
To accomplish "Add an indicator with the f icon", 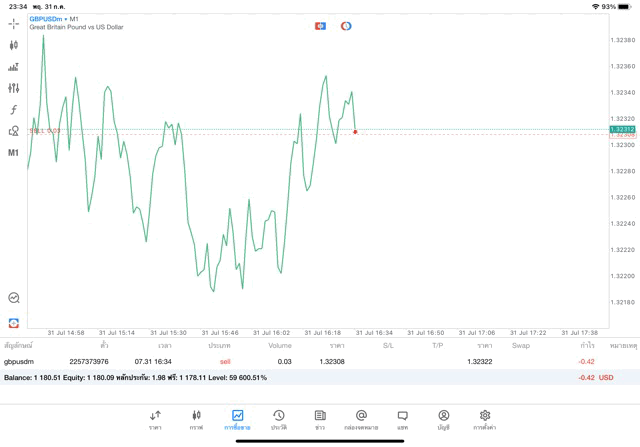I will pyautogui.click(x=14, y=109).
